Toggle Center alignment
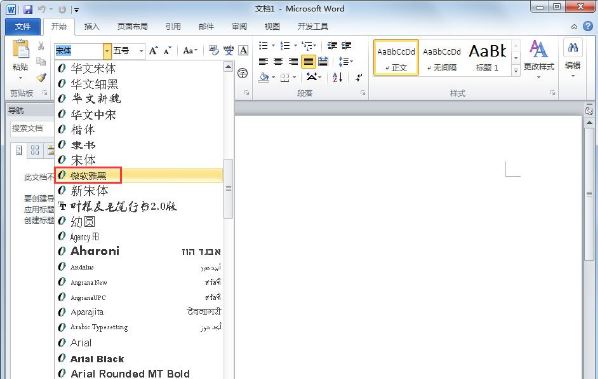 [x=278, y=61]
